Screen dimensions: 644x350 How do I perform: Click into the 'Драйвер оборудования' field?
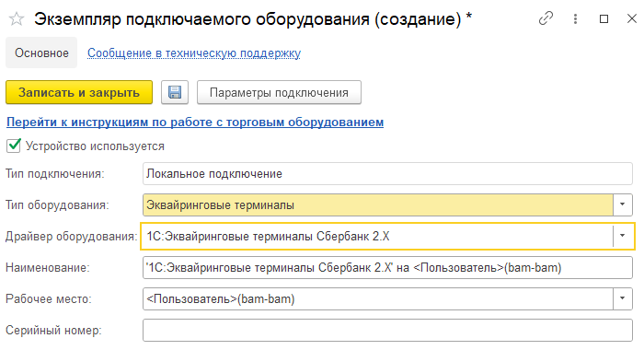377,236
